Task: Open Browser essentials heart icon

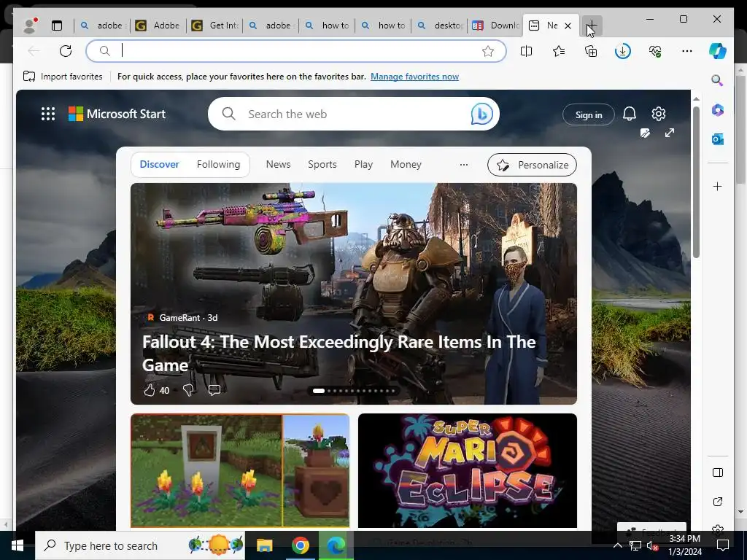Action: tap(655, 51)
